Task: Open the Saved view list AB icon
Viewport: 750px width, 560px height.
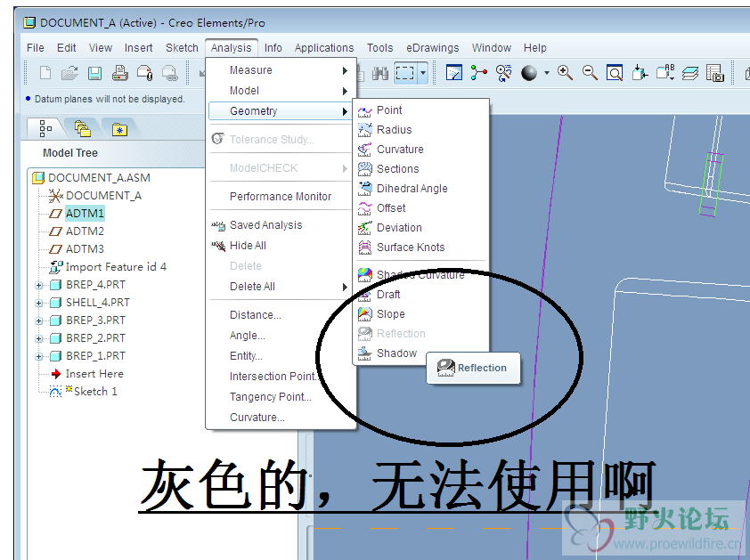Action: click(664, 72)
